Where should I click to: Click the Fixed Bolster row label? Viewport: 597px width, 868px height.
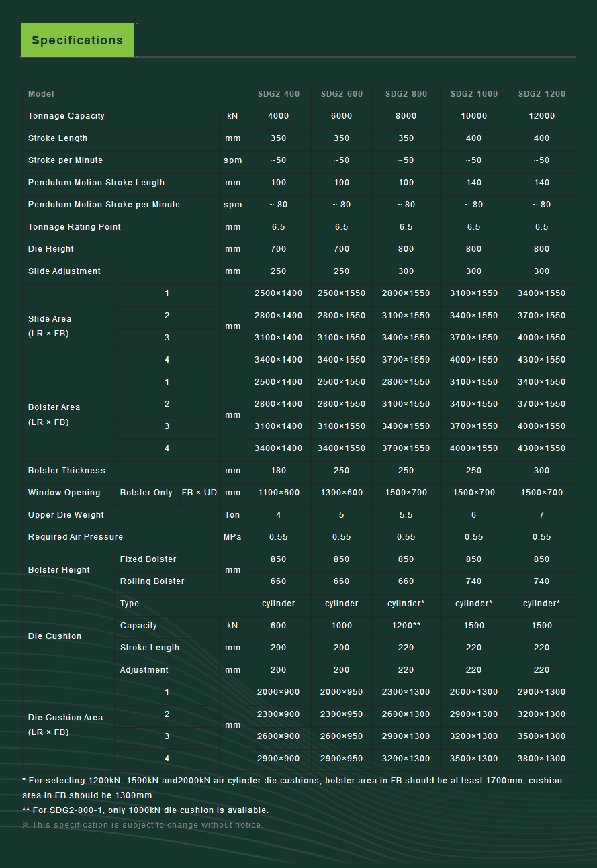coord(148,559)
